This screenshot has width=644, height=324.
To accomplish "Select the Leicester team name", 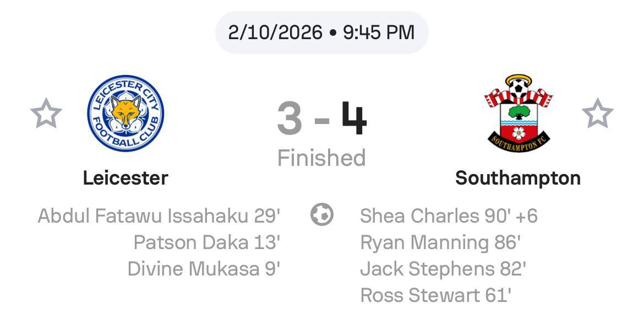I will coord(125,178).
